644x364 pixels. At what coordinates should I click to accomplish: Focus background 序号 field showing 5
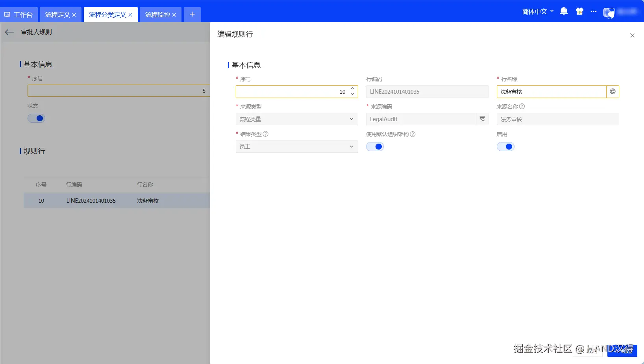119,91
